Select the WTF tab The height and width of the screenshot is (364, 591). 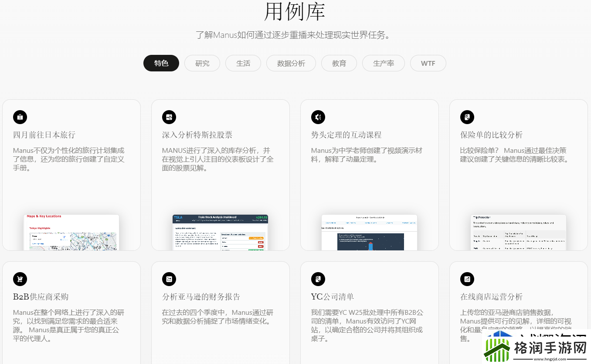click(x=428, y=63)
